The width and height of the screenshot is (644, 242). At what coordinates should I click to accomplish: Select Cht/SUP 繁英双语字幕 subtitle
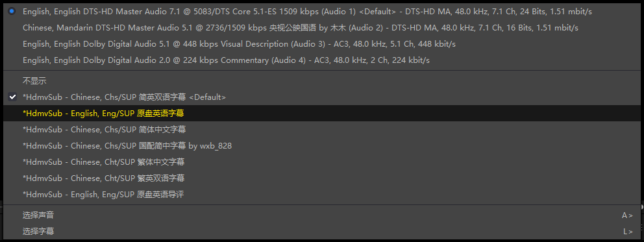coord(321,178)
